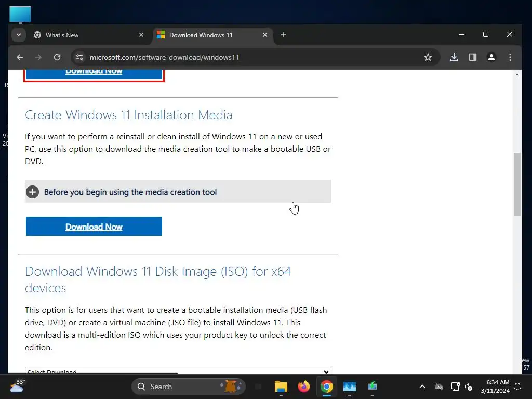Click the cloud sync icon in system tray
532x399 pixels.
pos(439,387)
